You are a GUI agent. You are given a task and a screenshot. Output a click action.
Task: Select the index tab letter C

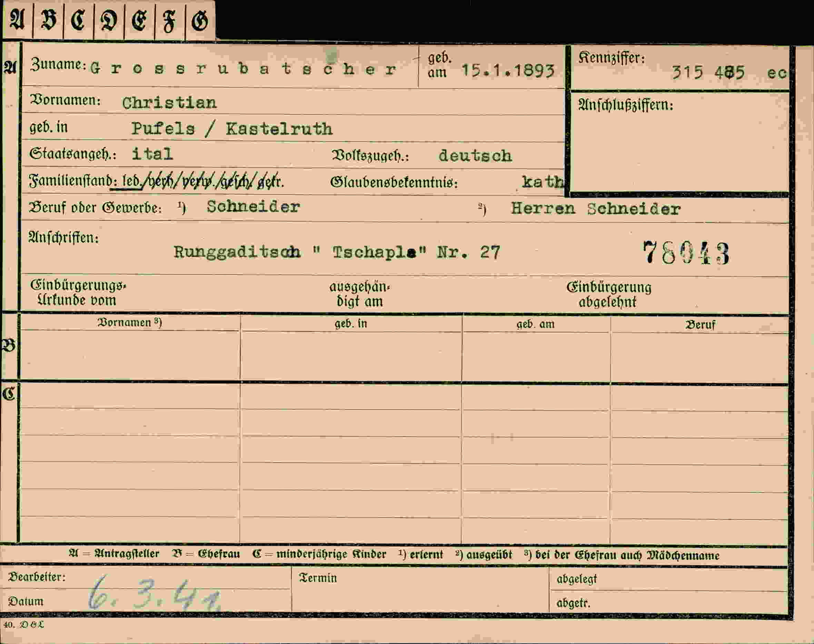pyautogui.click(x=78, y=20)
